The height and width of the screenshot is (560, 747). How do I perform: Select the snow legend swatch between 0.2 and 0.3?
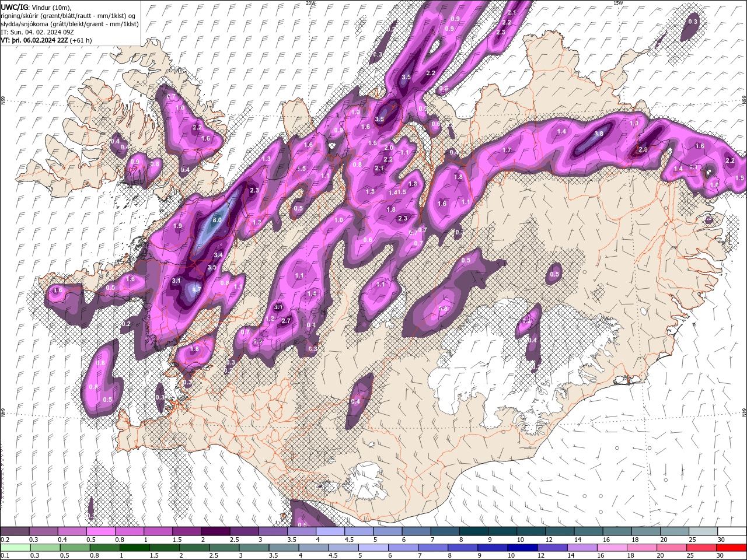point(15,531)
